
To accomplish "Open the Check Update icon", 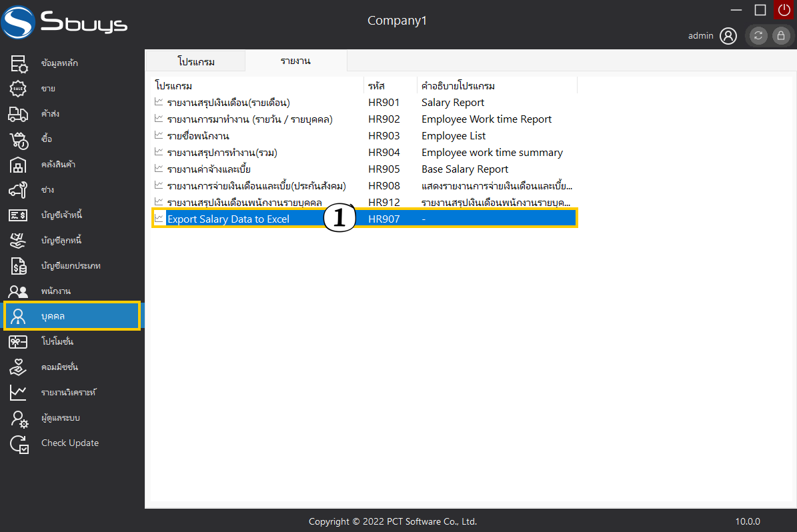I will pyautogui.click(x=18, y=443).
